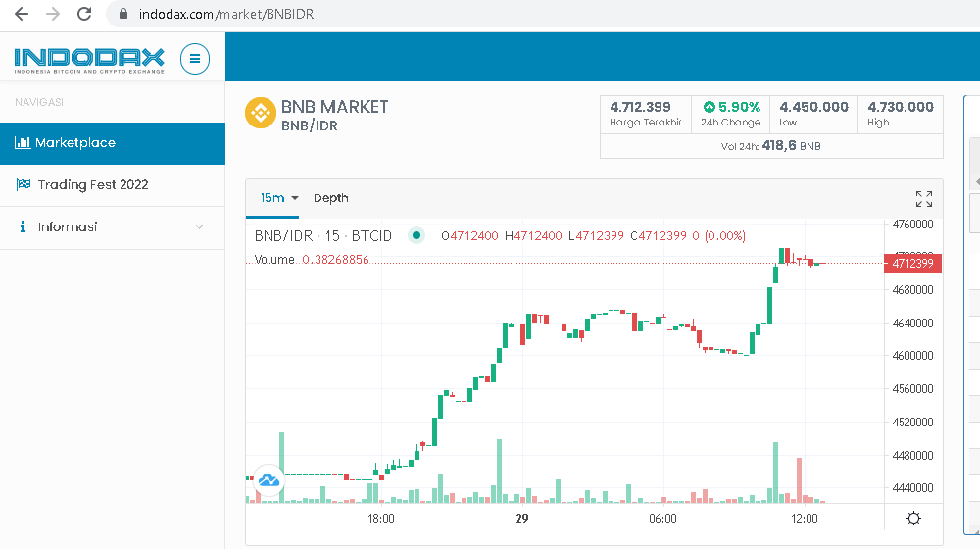Click the Vol 24h 418,6 BNB text
The width and height of the screenshot is (980, 549).
click(x=770, y=146)
